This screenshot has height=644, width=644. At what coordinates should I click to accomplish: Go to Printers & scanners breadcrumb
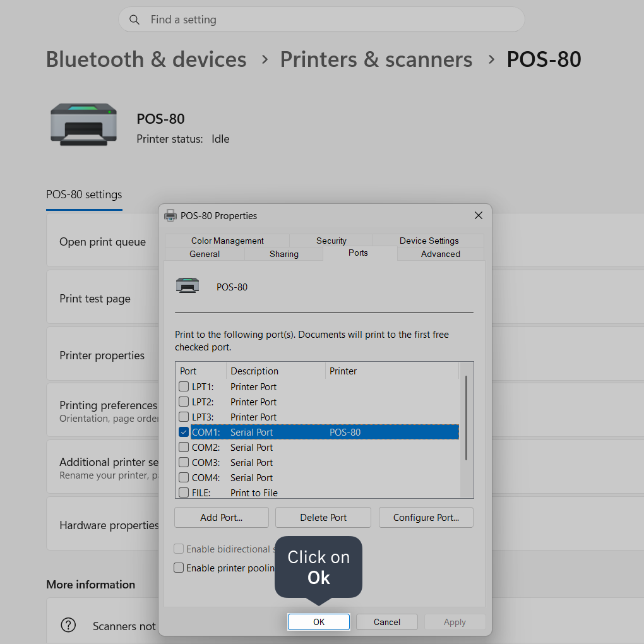click(376, 59)
